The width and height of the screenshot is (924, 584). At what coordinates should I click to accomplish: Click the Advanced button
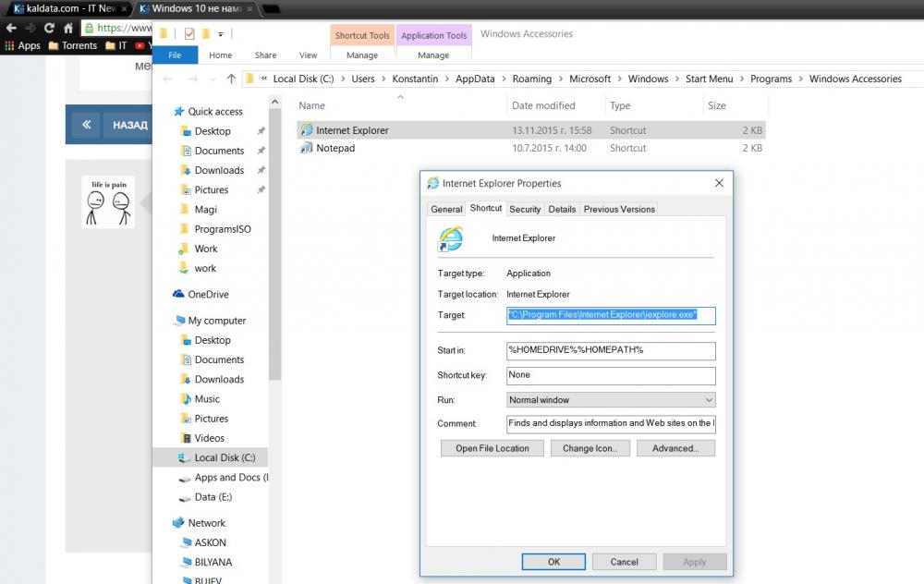point(675,448)
